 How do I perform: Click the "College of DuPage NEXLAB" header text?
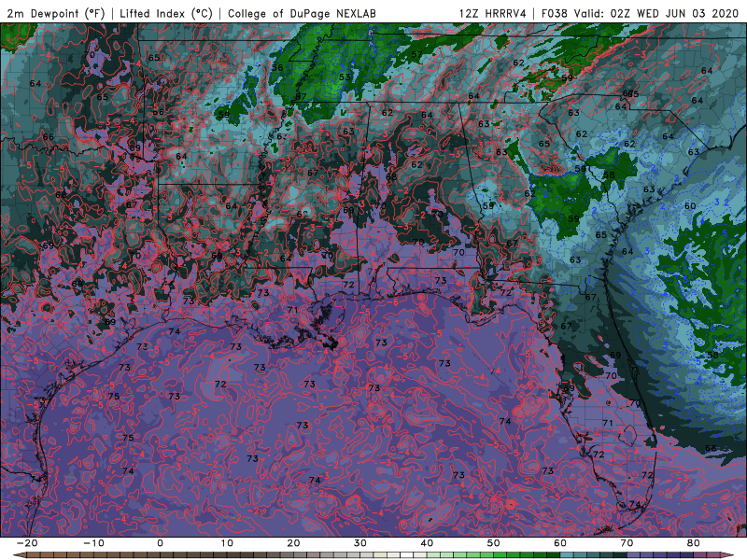(302, 13)
